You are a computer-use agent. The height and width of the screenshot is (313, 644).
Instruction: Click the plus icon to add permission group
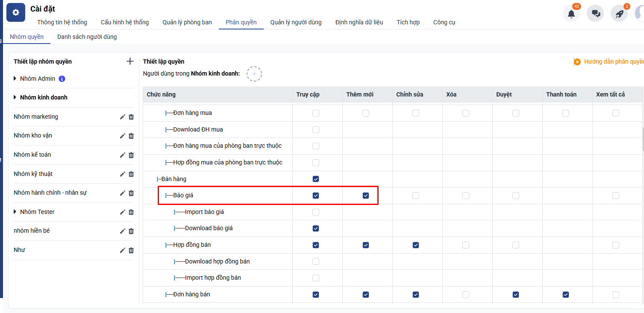pos(130,61)
